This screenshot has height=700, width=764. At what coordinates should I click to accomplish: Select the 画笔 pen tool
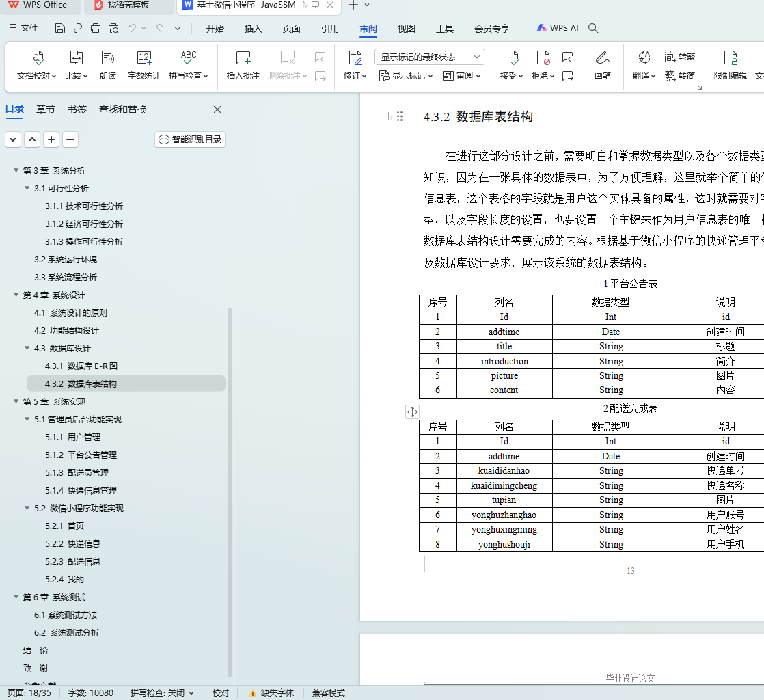coord(602,65)
